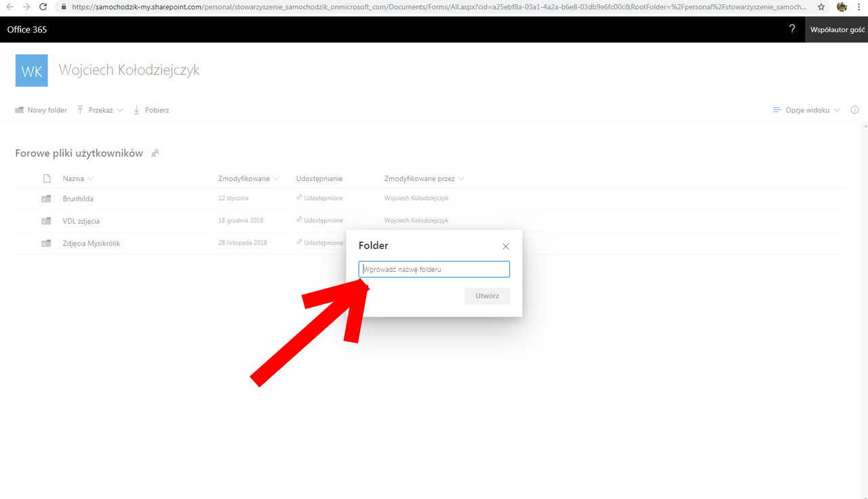The height and width of the screenshot is (499, 868).
Task: Click the shared-people icon next to Forowe pliki użytkowników
Action: [155, 153]
